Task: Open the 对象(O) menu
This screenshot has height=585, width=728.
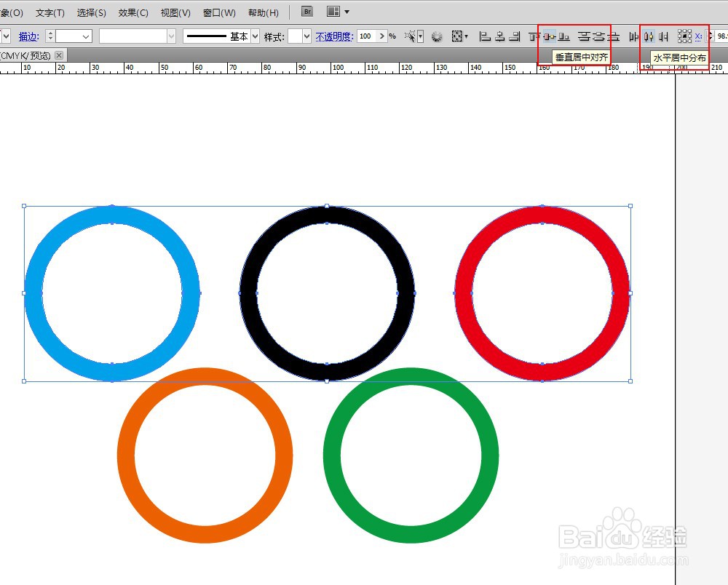Action: tap(11, 12)
